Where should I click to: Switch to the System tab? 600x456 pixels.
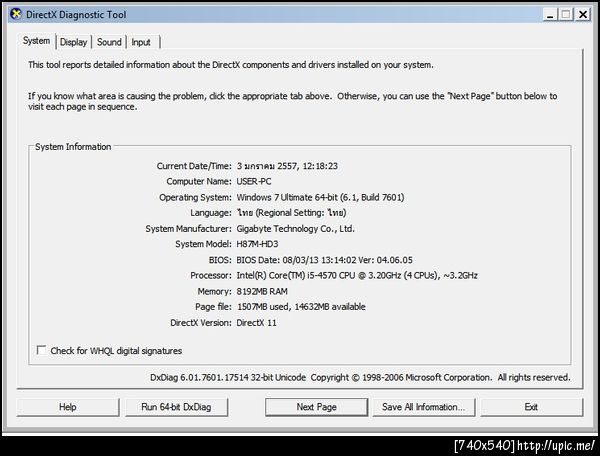tap(36, 41)
